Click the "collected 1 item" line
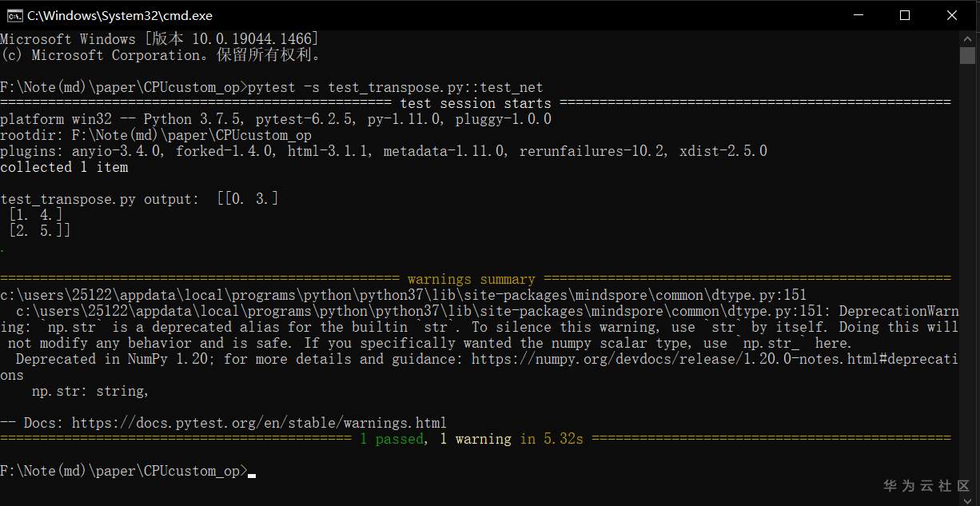Screen dimensions: 980x506 click(x=64, y=167)
